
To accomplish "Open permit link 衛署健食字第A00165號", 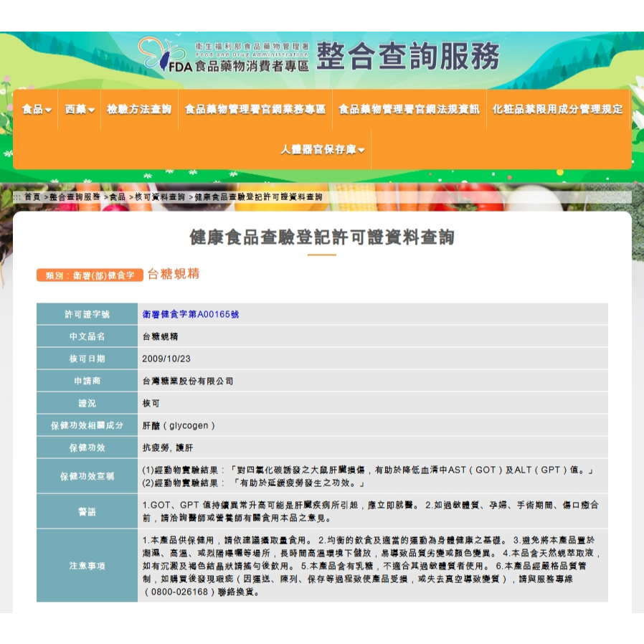I will pyautogui.click(x=191, y=314).
